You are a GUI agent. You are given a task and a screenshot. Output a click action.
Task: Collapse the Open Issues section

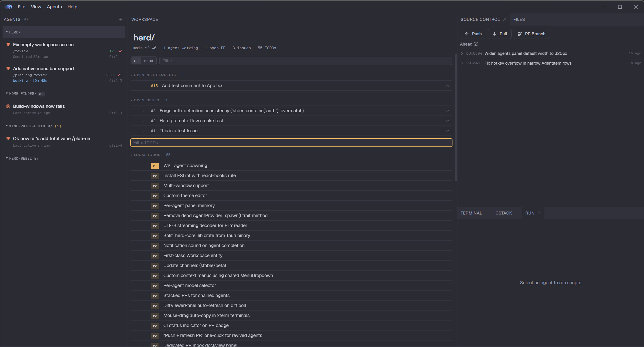coord(131,100)
